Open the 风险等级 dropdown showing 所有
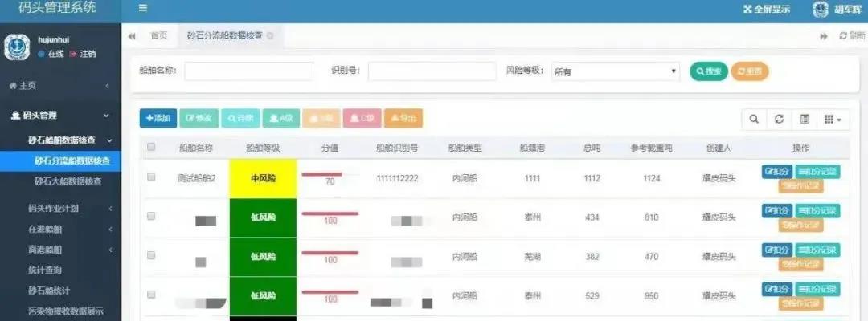 pyautogui.click(x=615, y=71)
